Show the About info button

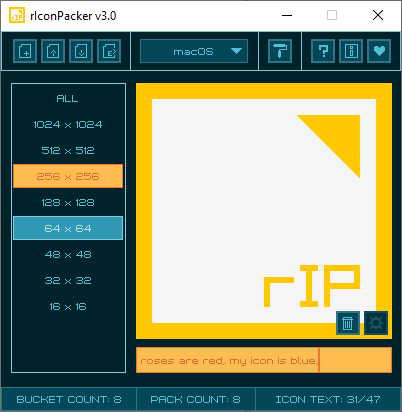coord(351,51)
